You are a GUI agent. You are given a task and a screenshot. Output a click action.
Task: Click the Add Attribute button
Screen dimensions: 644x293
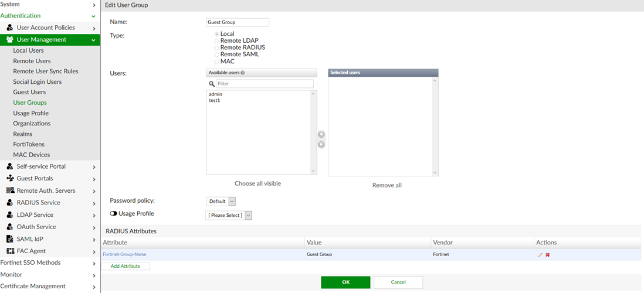click(x=126, y=266)
